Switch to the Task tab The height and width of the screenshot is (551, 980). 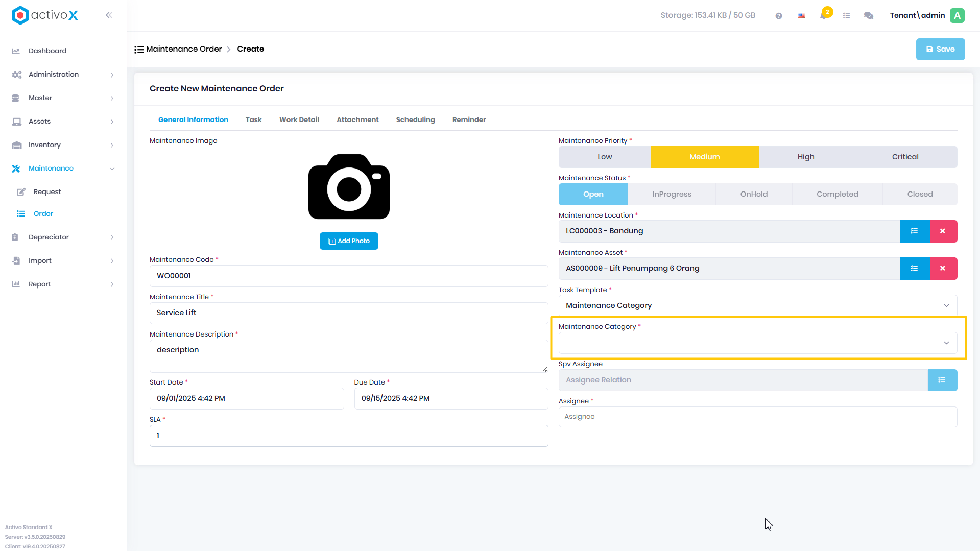[x=253, y=120]
